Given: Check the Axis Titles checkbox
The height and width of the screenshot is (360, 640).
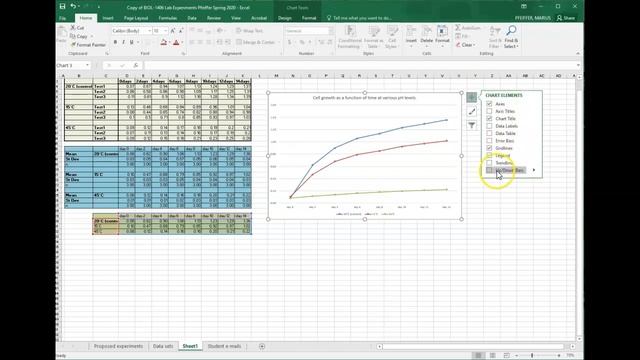Looking at the screenshot, I should [x=489, y=111].
